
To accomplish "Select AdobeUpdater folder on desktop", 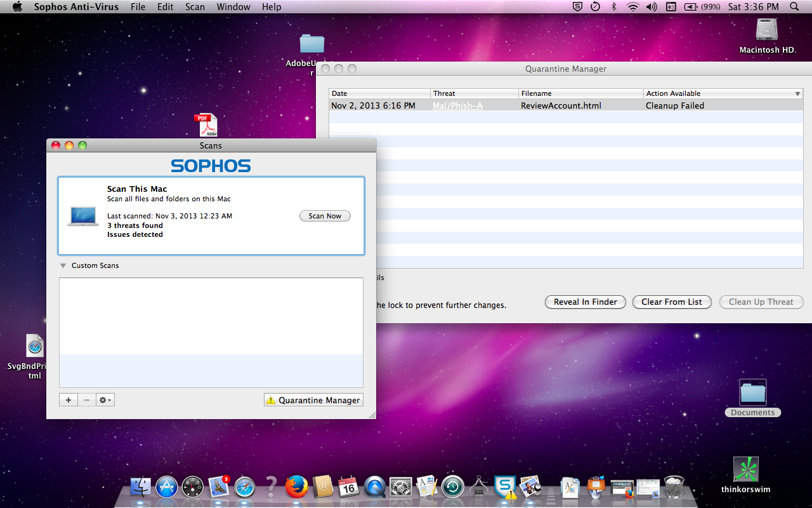I will click(x=311, y=54).
